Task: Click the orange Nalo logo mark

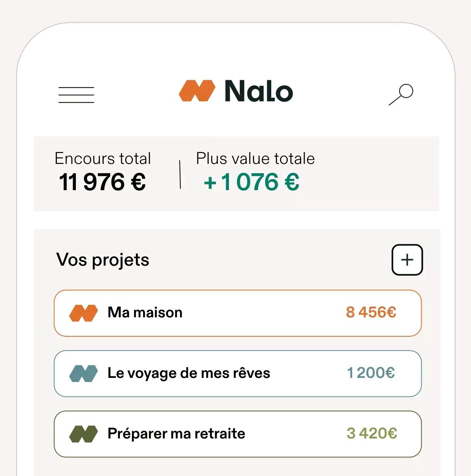Action: (x=197, y=90)
